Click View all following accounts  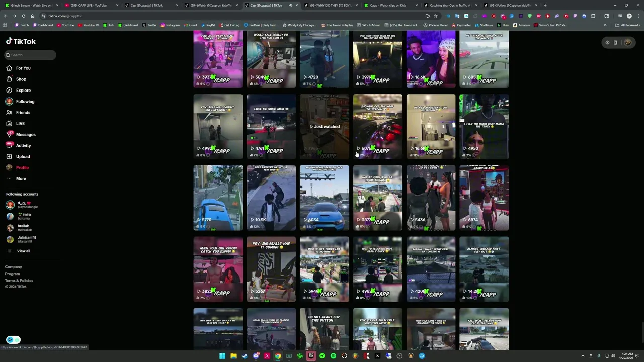tap(19, 251)
